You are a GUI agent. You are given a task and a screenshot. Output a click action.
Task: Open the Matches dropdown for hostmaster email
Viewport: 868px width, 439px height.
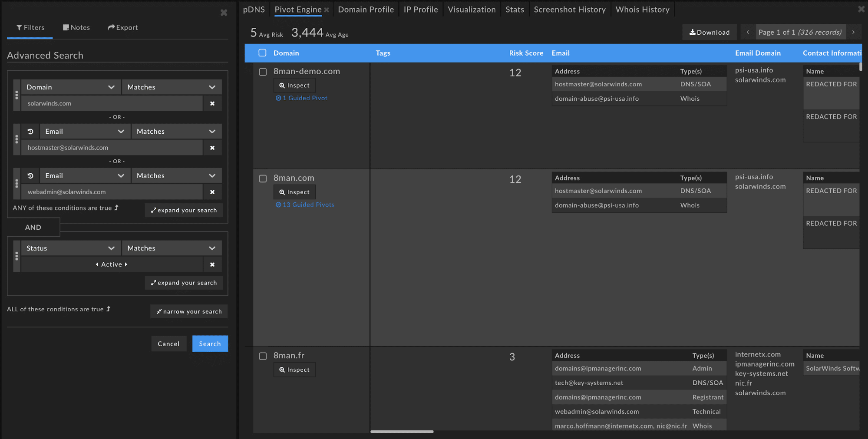click(x=176, y=132)
